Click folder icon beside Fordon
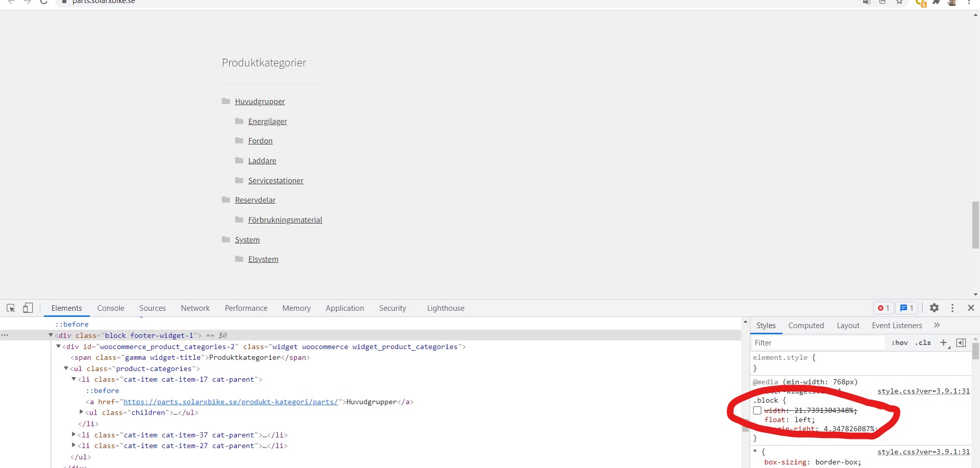This screenshot has width=980, height=468. 239,140
